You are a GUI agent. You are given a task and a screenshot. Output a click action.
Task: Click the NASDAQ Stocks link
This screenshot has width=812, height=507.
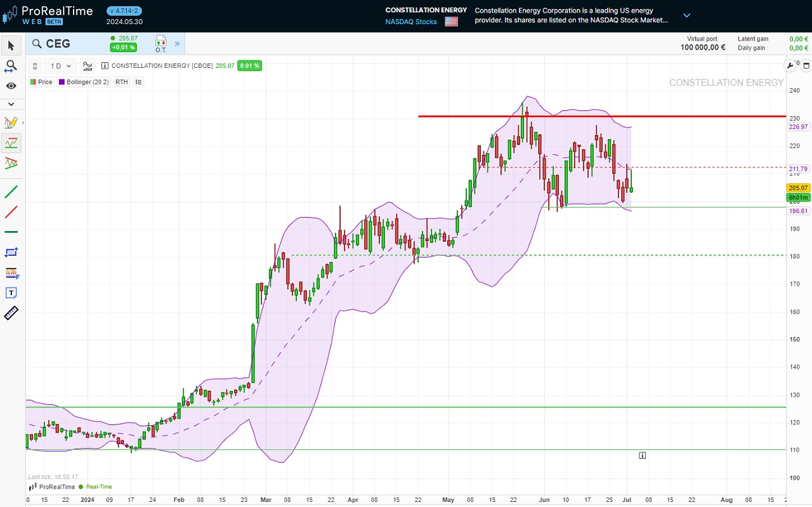point(411,22)
